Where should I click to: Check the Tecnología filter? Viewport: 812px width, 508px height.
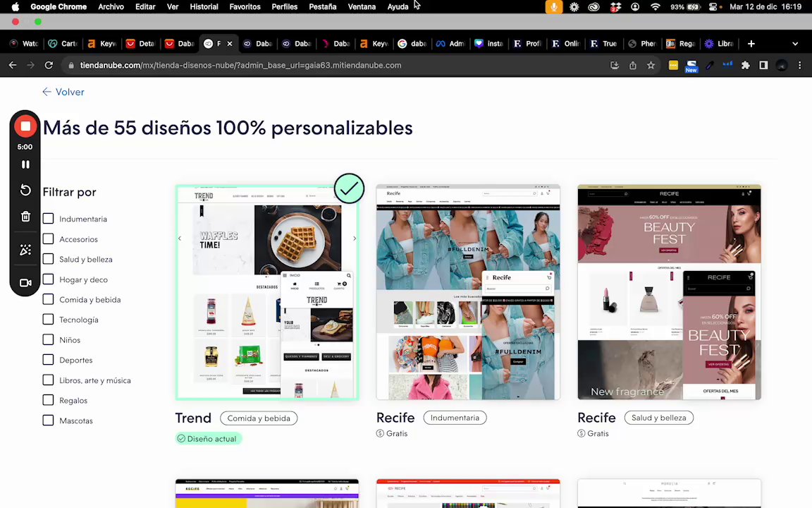(48, 320)
